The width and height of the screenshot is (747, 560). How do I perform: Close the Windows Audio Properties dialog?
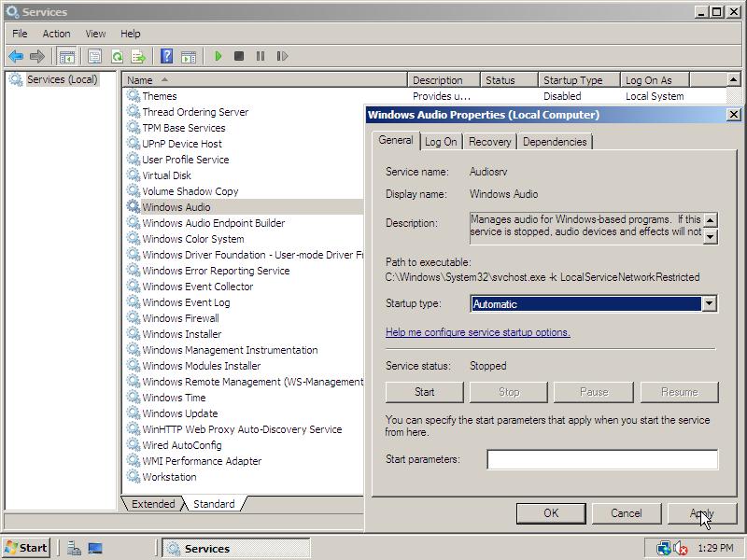pyautogui.click(x=734, y=115)
